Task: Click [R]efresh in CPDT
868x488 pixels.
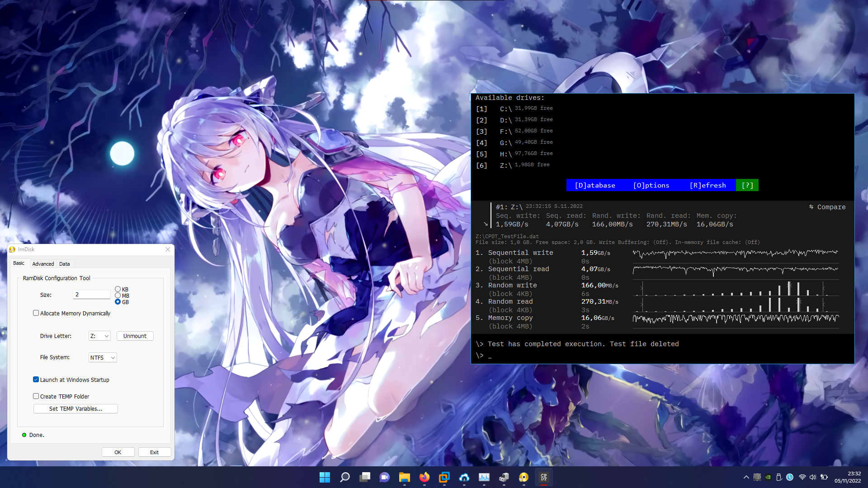Action: click(708, 185)
